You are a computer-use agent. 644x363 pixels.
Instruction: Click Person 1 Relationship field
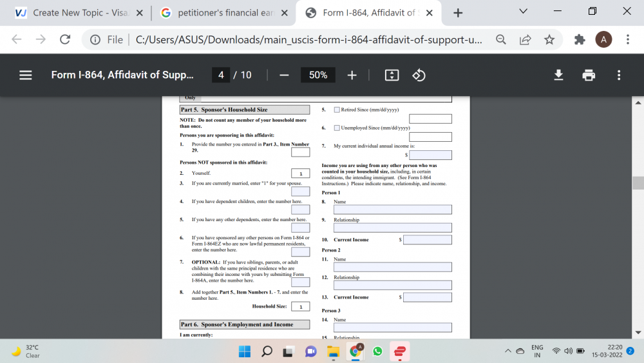[x=393, y=228]
